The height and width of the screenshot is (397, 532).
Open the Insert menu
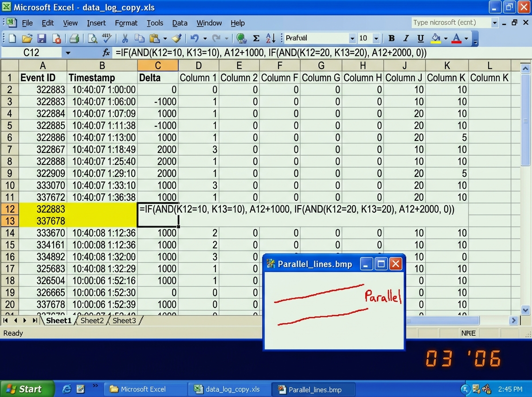[x=96, y=23]
